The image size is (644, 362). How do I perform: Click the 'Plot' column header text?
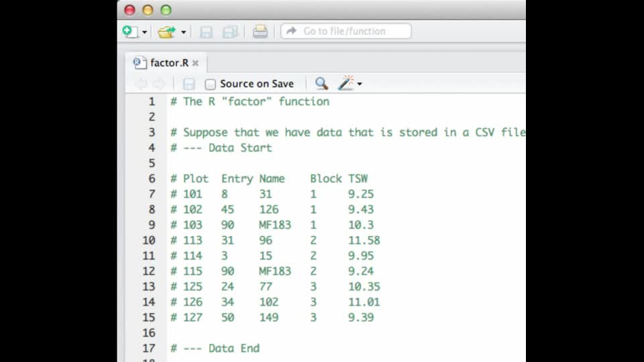pos(195,178)
